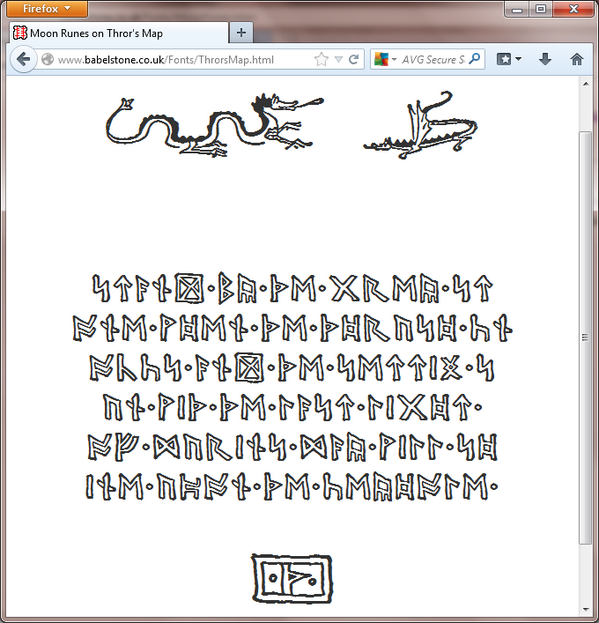Click into the AVG Secure Search box
Image resolution: width=599 pixels, height=623 pixels.
433,60
